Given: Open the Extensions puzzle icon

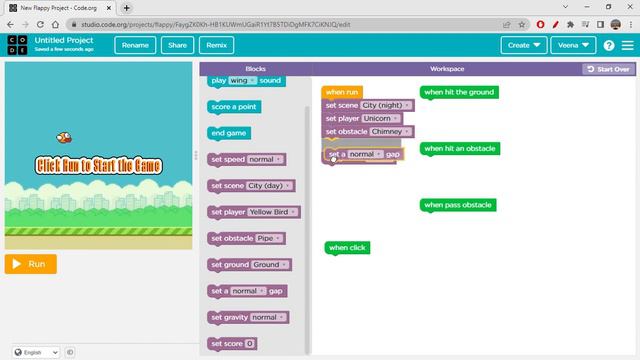Looking at the screenshot, I should (x=570, y=24).
